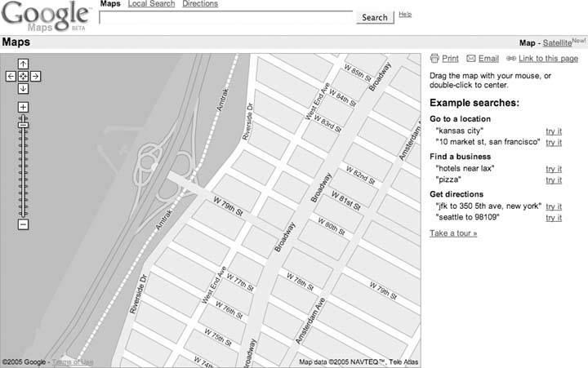Screen dimensions: 588x368
Task: Open the Take a tour link
Action: pos(453,233)
